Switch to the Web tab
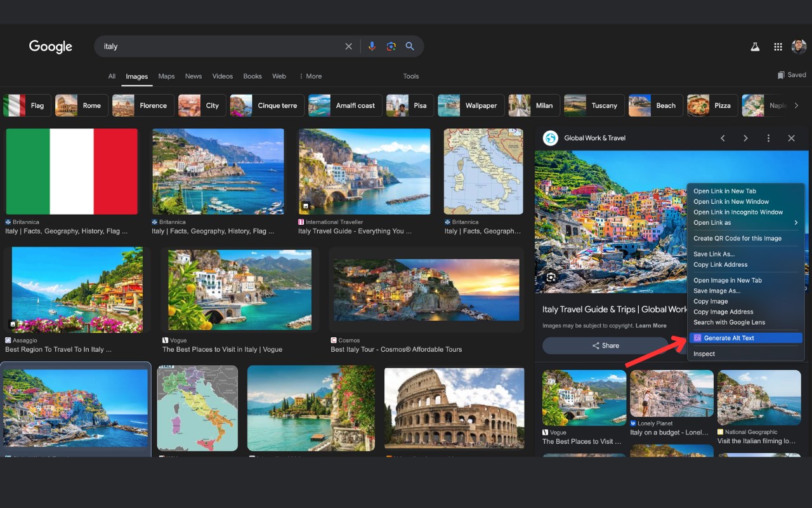The image size is (812, 508). click(279, 76)
